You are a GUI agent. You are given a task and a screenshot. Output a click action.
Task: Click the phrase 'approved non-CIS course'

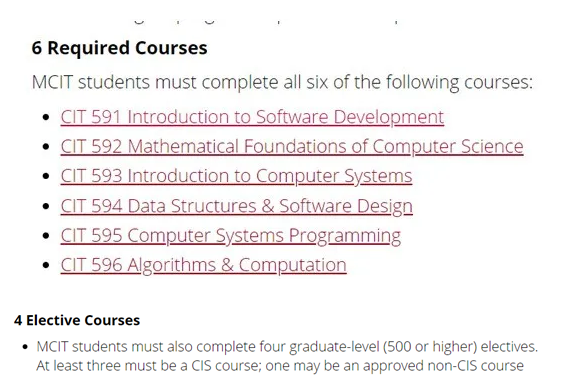443,366
